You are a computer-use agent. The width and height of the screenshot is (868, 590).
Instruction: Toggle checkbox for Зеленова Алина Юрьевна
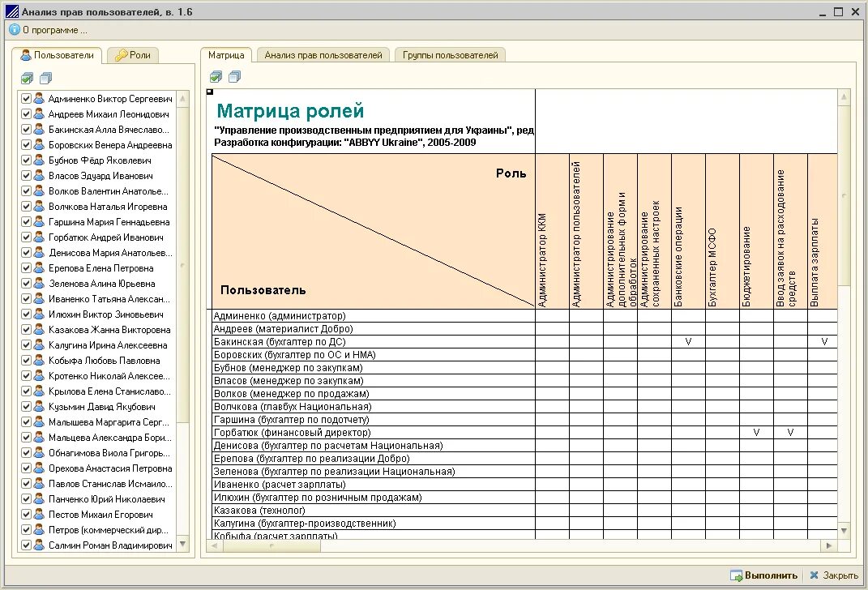(25, 284)
